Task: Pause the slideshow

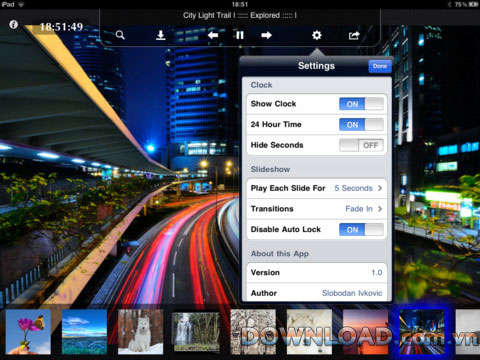Action: [240, 35]
